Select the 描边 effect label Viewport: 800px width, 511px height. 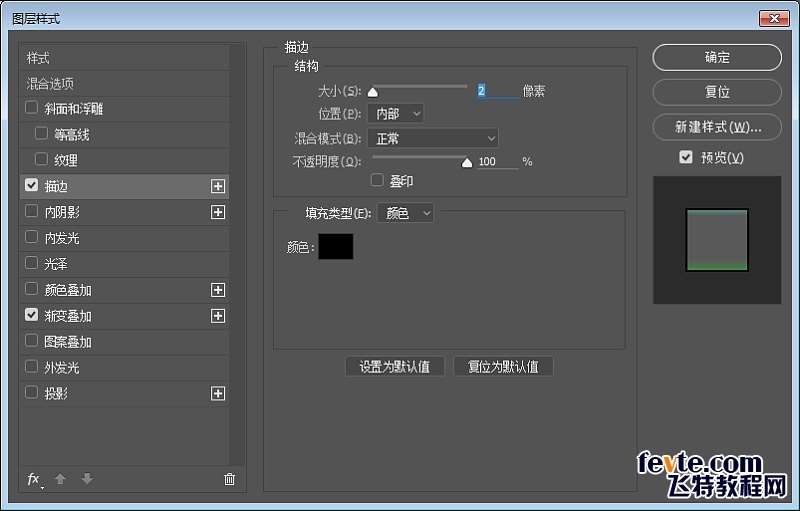[x=56, y=187]
